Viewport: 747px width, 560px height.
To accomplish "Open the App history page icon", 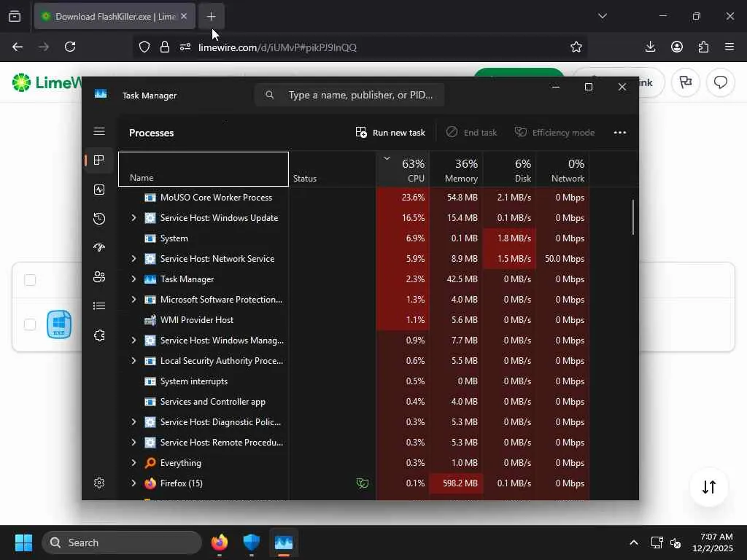I will [99, 219].
